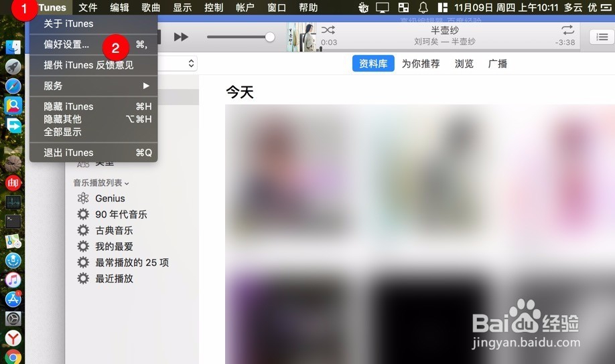Image resolution: width=615 pixels, height=364 pixels.
Task: Open Activity Monitor icon in Dock
Action: 13,203
